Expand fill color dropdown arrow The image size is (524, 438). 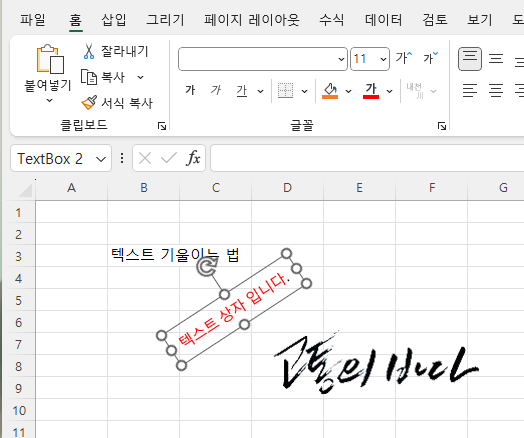pyautogui.click(x=348, y=91)
